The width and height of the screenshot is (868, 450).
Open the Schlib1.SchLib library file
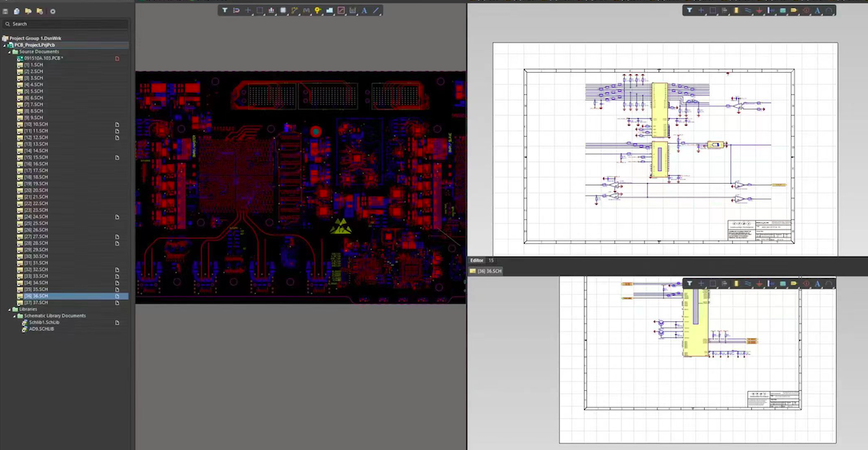tap(44, 322)
